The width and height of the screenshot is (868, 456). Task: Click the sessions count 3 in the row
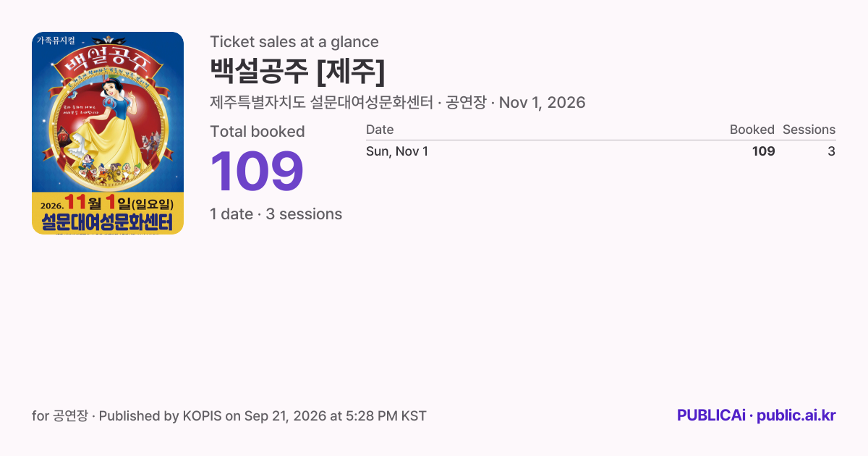(x=832, y=151)
